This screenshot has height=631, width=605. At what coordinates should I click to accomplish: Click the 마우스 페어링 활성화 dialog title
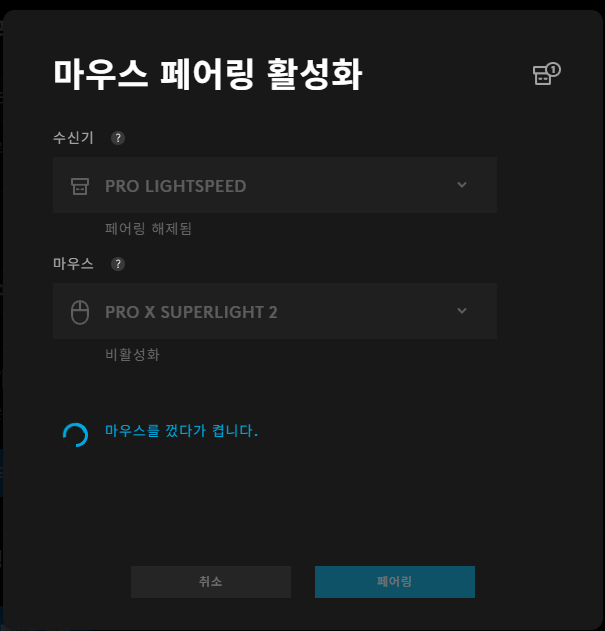[208, 74]
